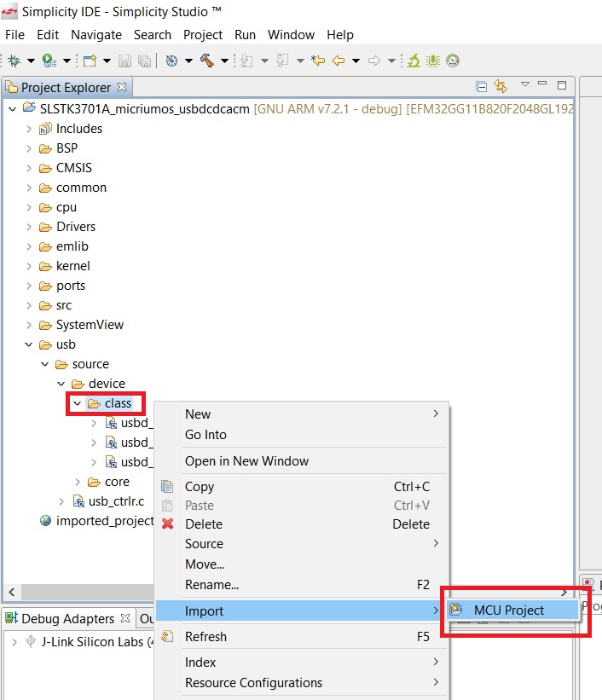This screenshot has width=602, height=700.
Task: Expand the J-Link Silicon Labs adapter
Action: pyautogui.click(x=14, y=642)
